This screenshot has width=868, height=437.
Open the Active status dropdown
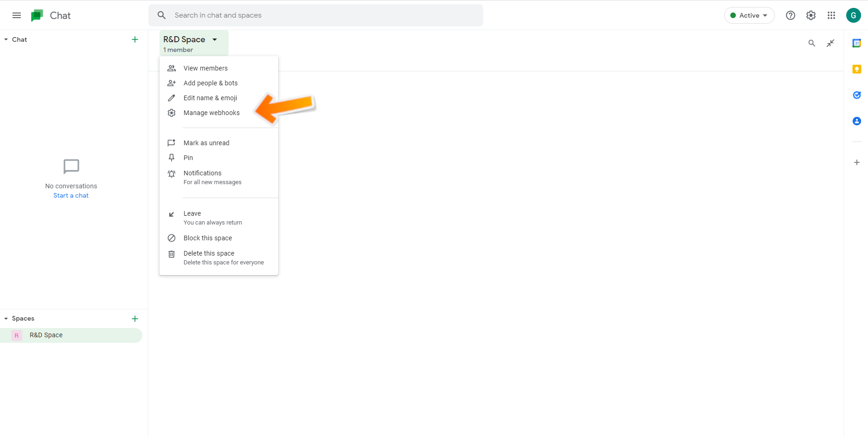tap(749, 15)
